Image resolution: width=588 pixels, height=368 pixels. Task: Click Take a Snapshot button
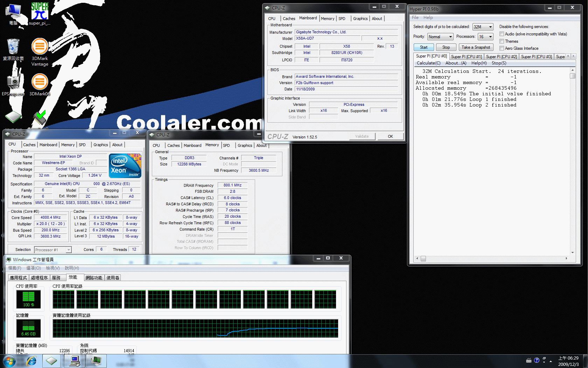pos(476,47)
